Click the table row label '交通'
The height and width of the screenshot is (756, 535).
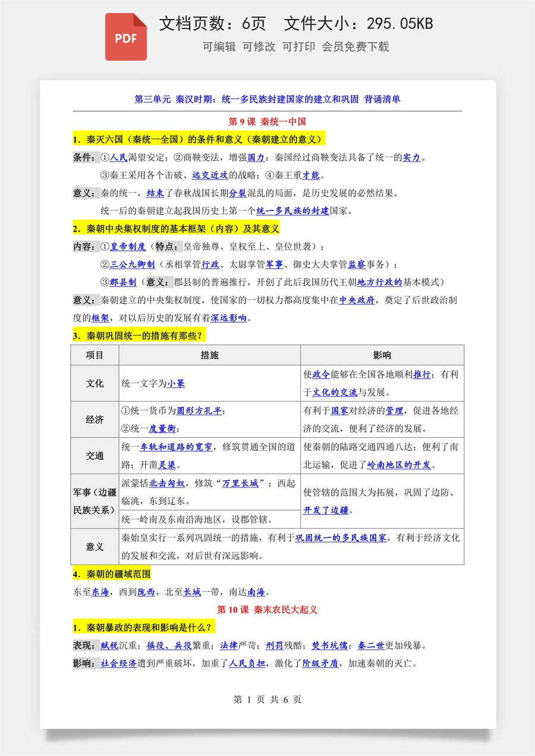[x=95, y=456]
